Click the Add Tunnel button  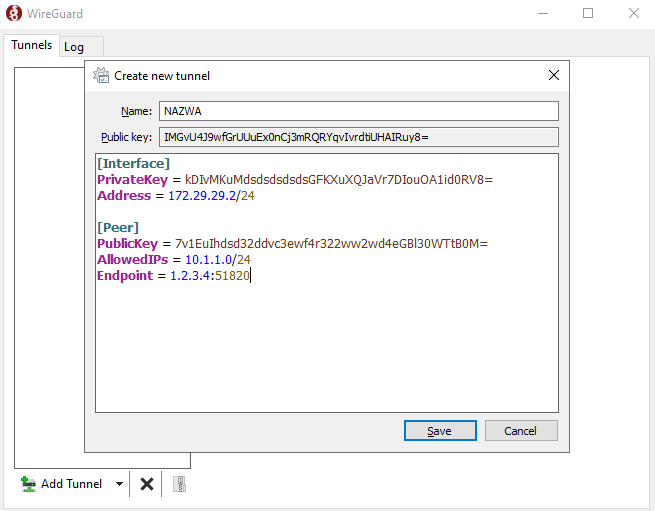61,484
